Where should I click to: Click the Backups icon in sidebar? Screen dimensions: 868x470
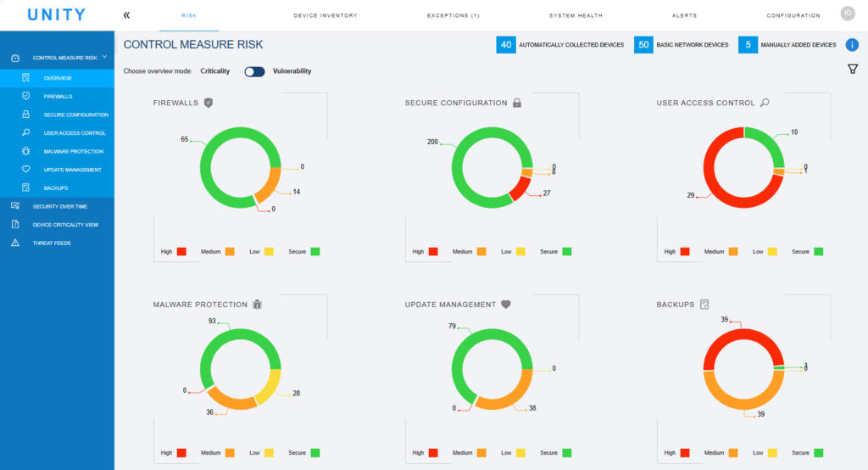pyautogui.click(x=26, y=187)
